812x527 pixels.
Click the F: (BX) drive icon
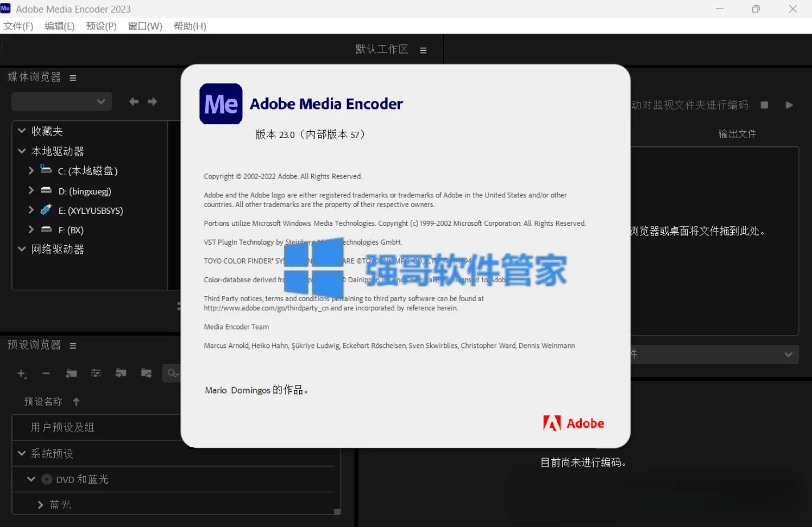click(46, 229)
